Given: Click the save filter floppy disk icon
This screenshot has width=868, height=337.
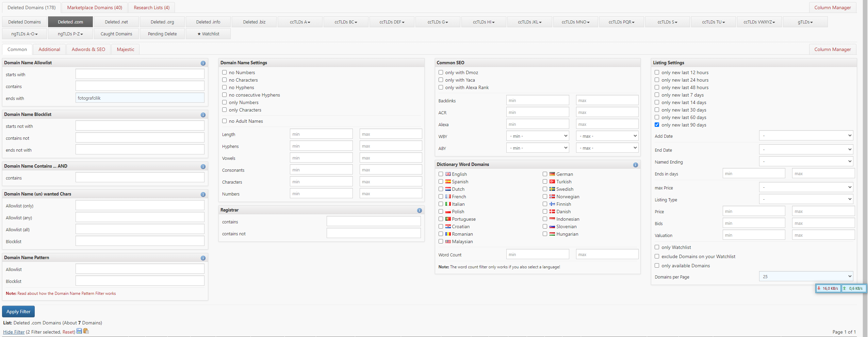Looking at the screenshot, I should click(x=79, y=331).
